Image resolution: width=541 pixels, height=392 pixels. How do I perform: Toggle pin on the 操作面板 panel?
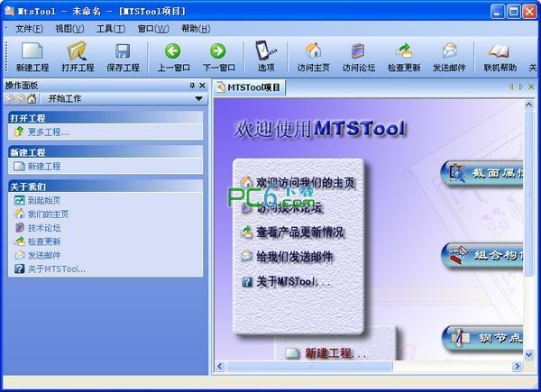pyautogui.click(x=191, y=86)
